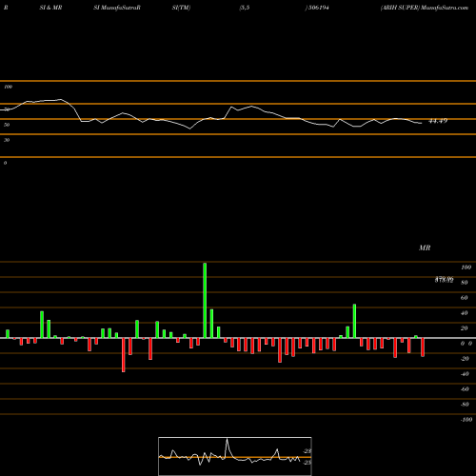Click the "SI(TM)" header label

181,8
